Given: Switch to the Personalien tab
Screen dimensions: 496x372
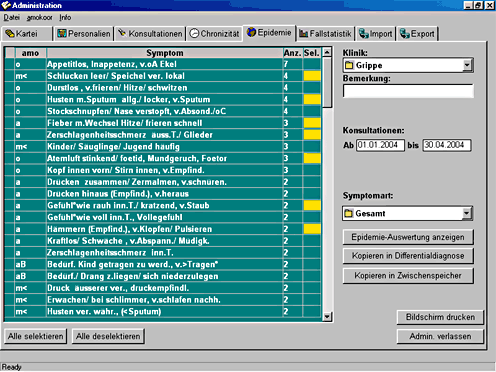Looking at the screenshot, I should point(84,34).
